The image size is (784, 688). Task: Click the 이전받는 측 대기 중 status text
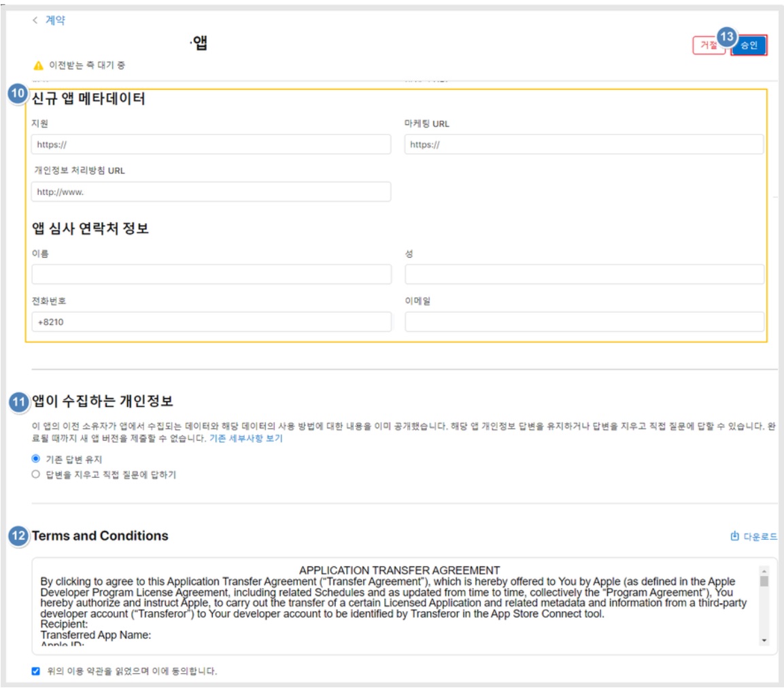coord(87,65)
